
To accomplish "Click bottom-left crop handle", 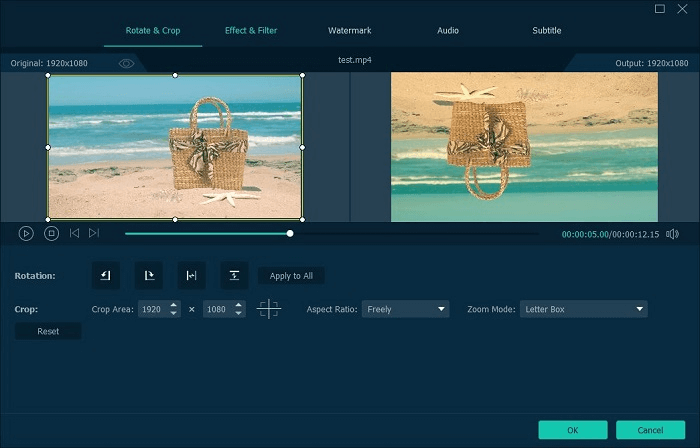I will pyautogui.click(x=48, y=219).
